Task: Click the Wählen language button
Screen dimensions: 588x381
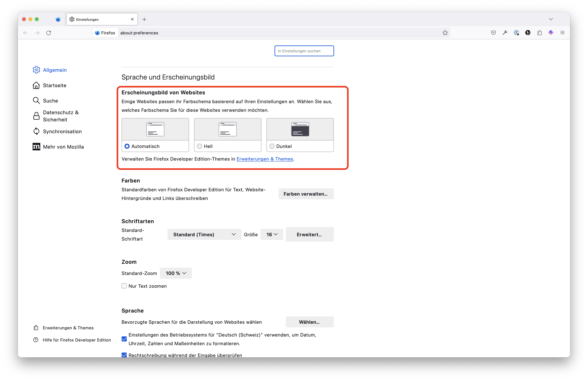Action: click(309, 322)
